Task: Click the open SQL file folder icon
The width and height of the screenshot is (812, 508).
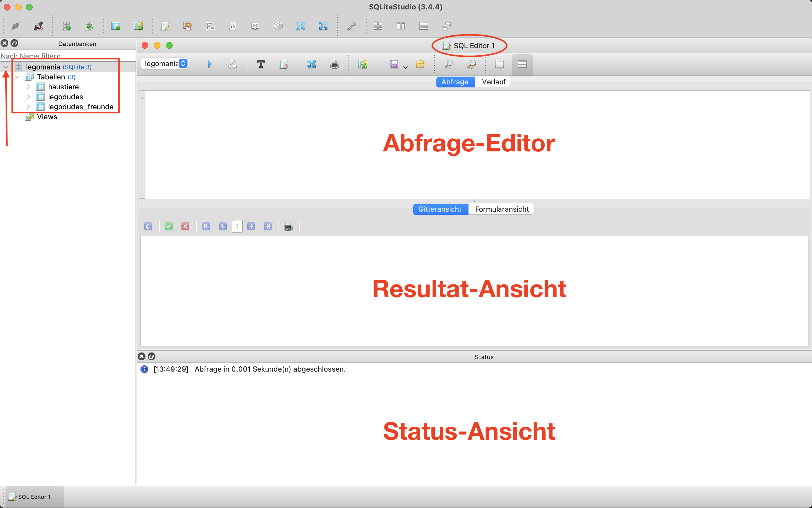Action: pyautogui.click(x=420, y=64)
